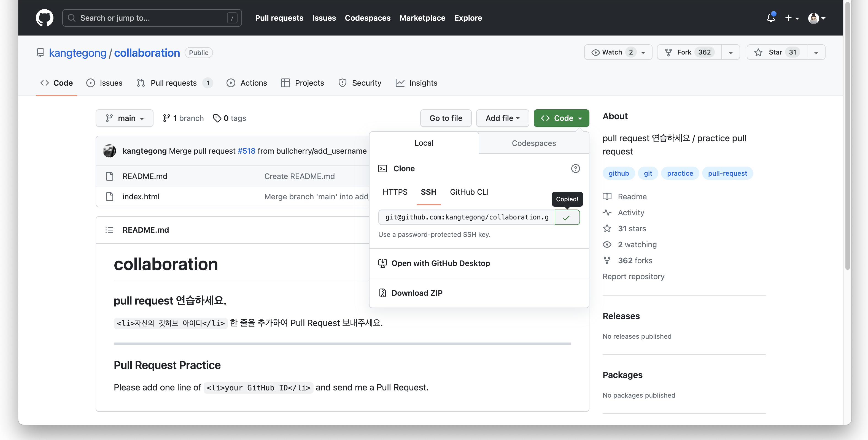Click the Watch button

tap(618, 52)
